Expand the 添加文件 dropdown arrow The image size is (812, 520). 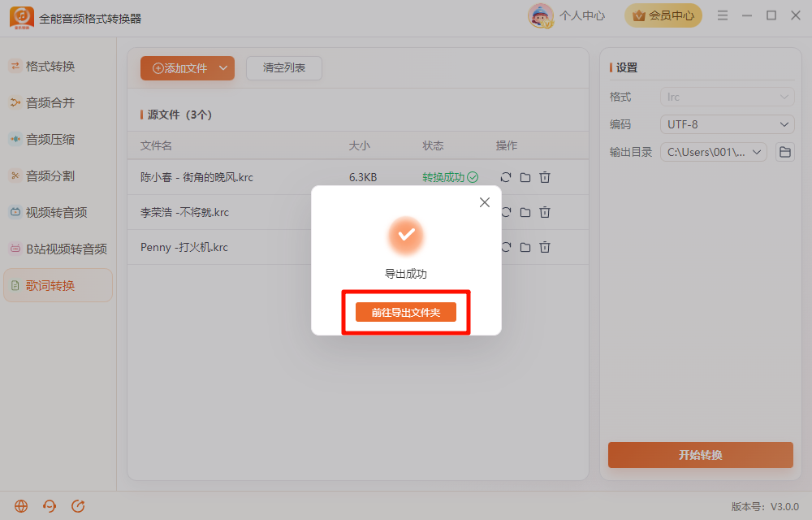tap(223, 68)
